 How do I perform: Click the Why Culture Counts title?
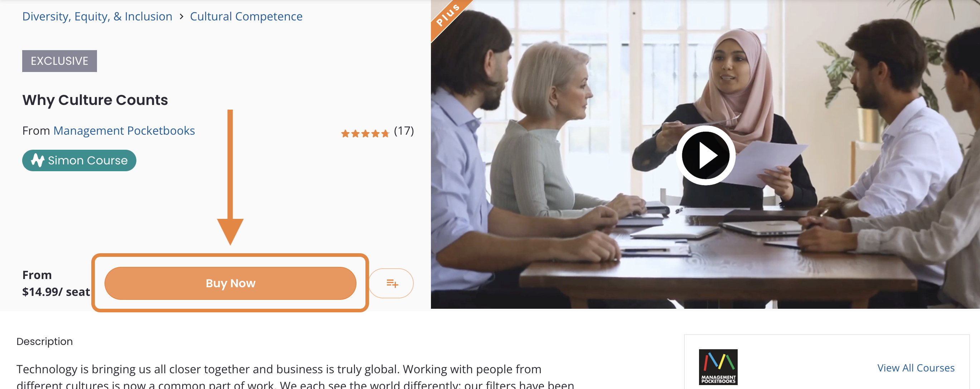click(95, 100)
